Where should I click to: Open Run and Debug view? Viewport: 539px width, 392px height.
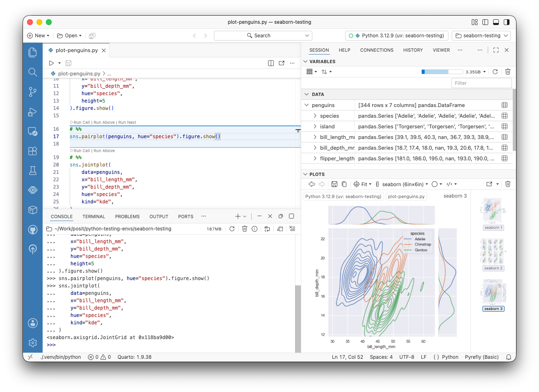tap(33, 112)
